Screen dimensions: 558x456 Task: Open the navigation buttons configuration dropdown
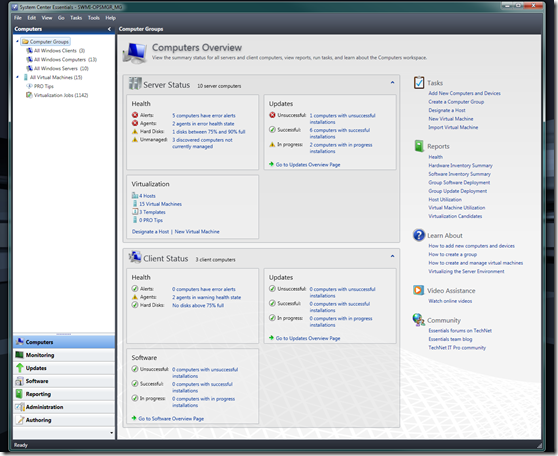[111, 433]
